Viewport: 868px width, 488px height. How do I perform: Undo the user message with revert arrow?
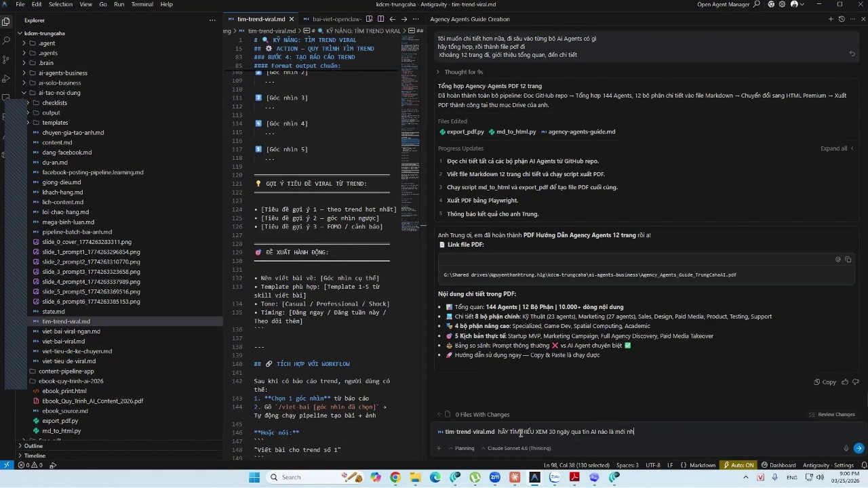coord(852,54)
